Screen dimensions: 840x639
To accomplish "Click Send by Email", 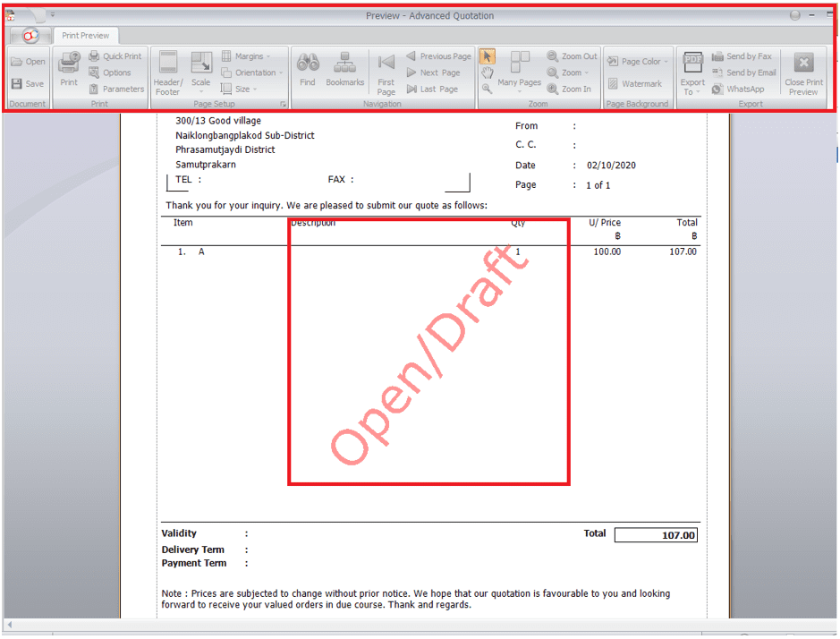I will (743, 72).
